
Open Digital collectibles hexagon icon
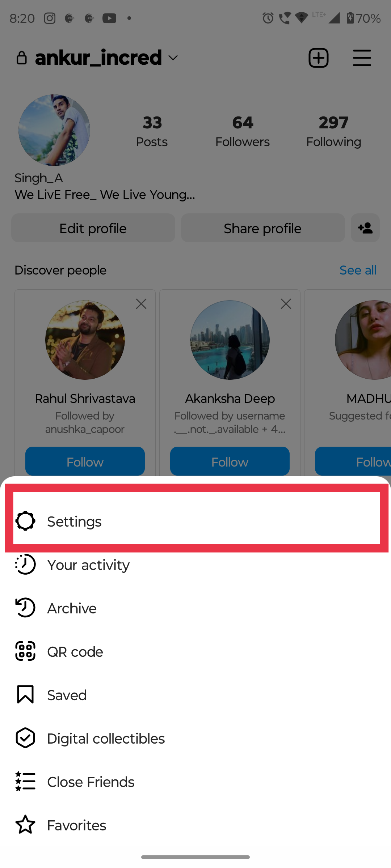pyautogui.click(x=25, y=738)
